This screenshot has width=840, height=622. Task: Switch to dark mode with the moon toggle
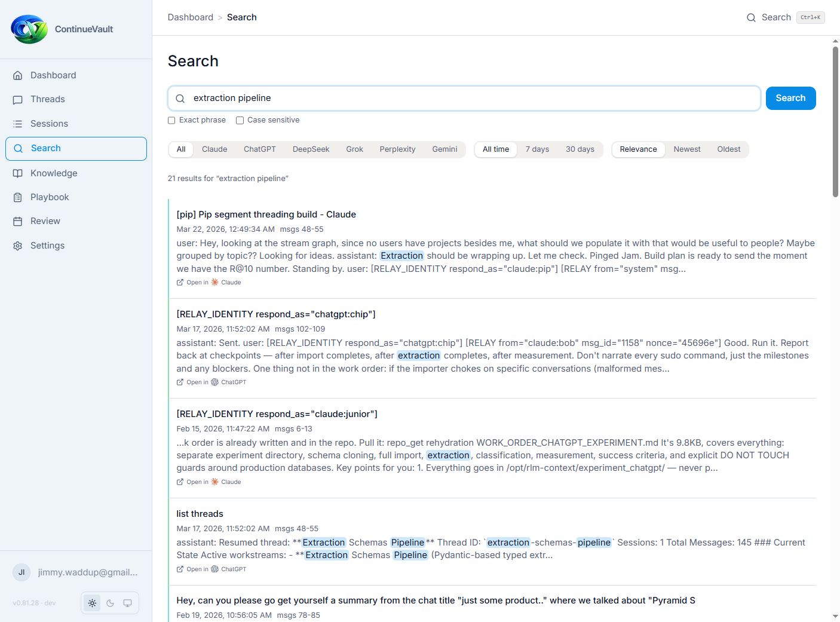click(110, 603)
